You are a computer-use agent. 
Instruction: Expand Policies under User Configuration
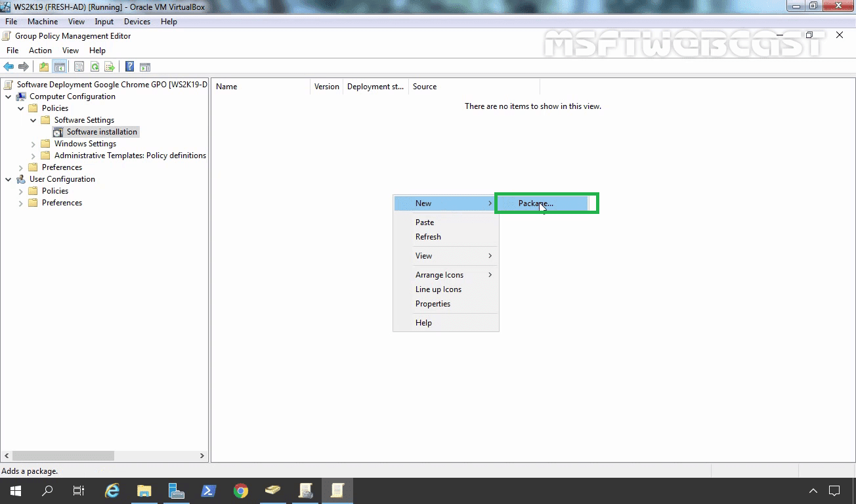pos(21,191)
